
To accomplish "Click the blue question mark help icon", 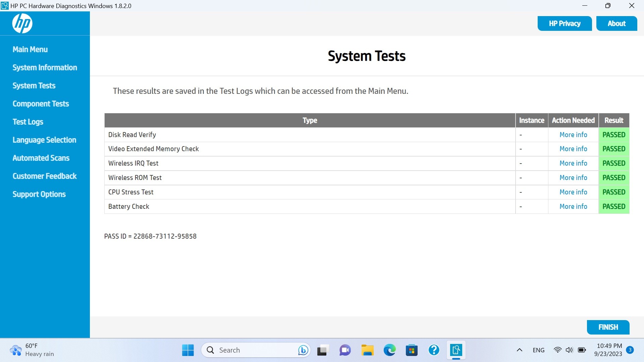I will point(434,350).
